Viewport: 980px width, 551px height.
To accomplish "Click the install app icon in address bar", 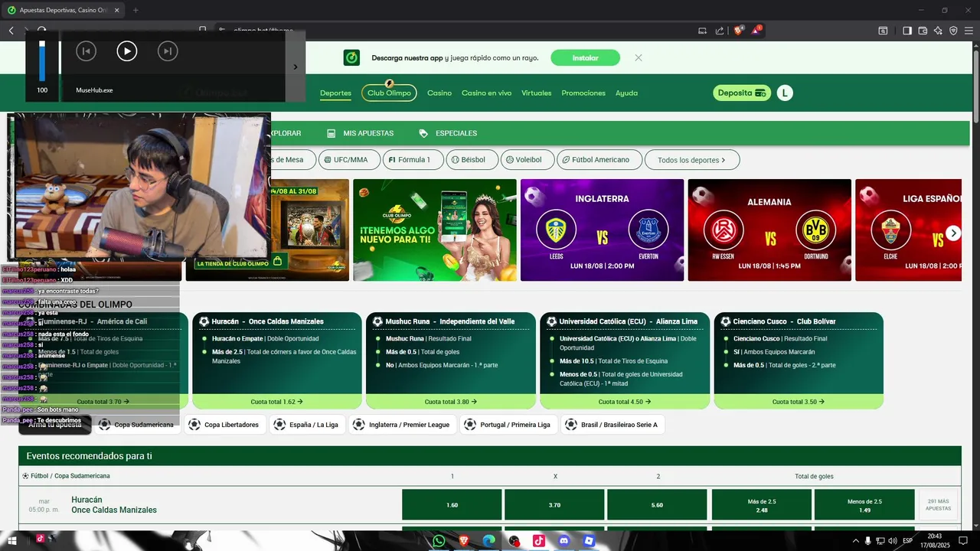I will coord(702,31).
